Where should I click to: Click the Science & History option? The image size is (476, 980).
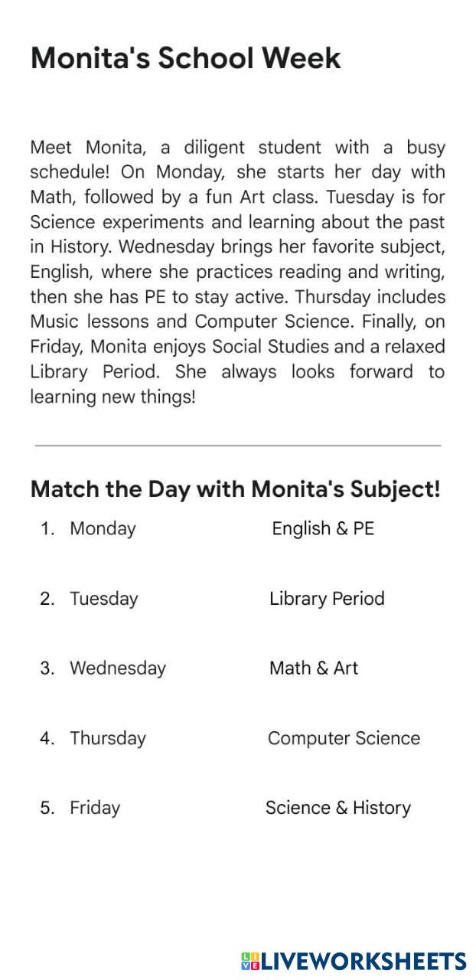click(x=337, y=808)
